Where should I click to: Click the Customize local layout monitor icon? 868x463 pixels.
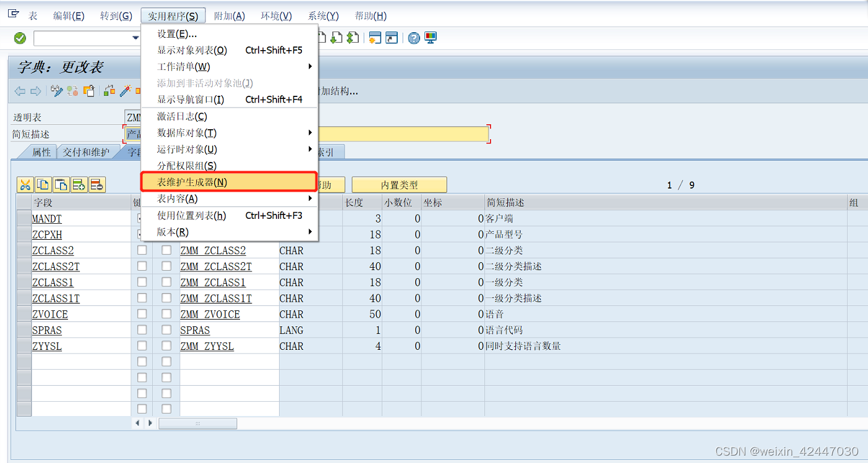coord(431,38)
